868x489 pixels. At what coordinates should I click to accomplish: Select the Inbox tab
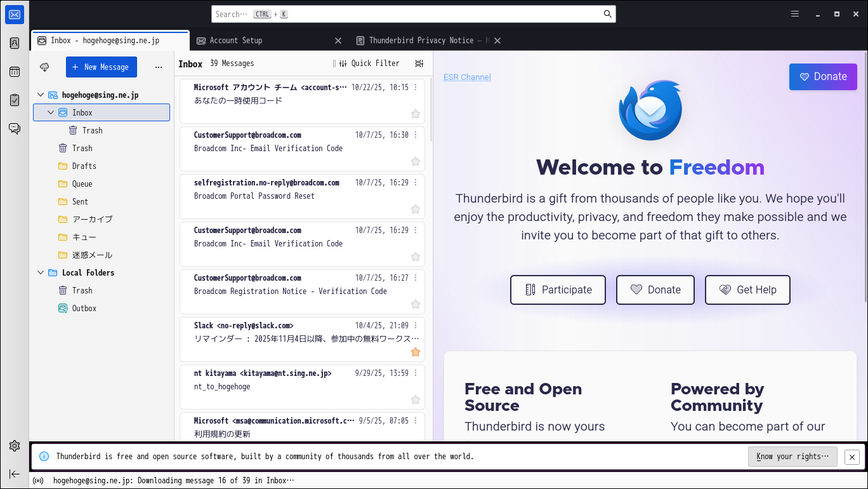point(110,41)
